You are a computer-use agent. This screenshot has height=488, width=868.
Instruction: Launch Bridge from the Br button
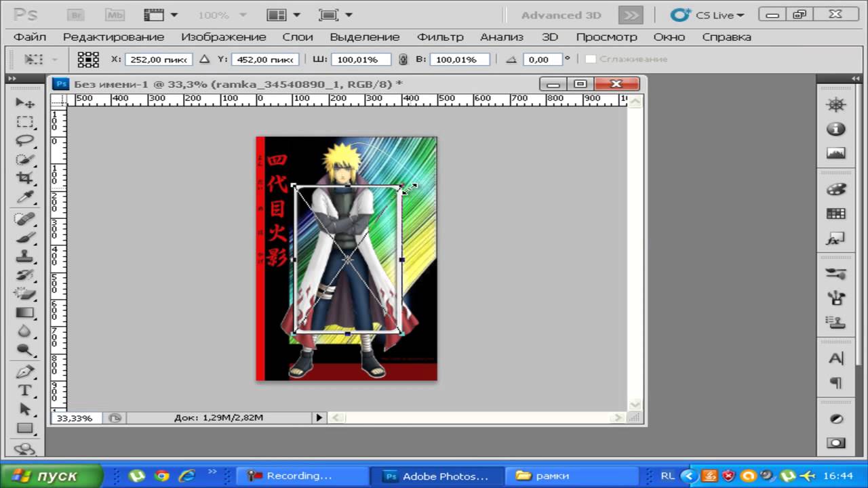pyautogui.click(x=76, y=14)
